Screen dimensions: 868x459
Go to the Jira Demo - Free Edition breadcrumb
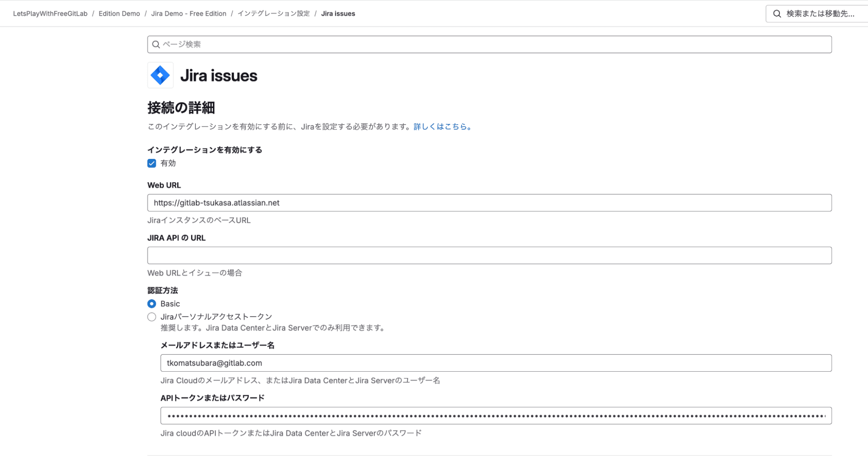pos(188,13)
